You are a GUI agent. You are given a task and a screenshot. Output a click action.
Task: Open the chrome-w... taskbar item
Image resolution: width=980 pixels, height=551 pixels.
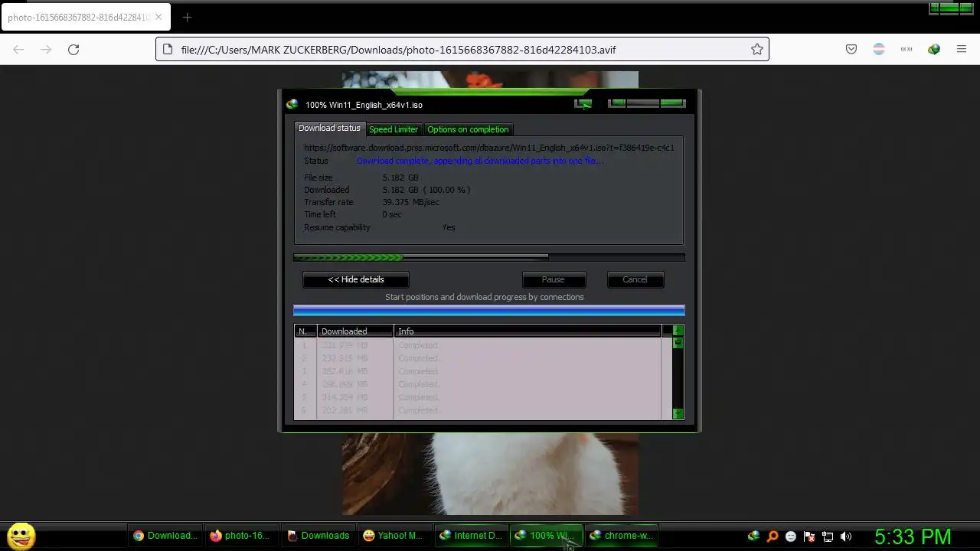[x=622, y=536]
